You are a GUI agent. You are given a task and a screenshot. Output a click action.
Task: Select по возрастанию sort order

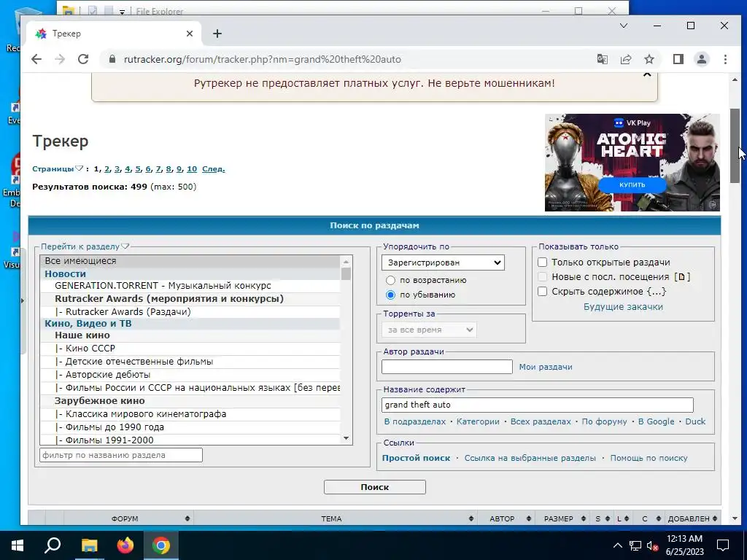[x=391, y=280]
